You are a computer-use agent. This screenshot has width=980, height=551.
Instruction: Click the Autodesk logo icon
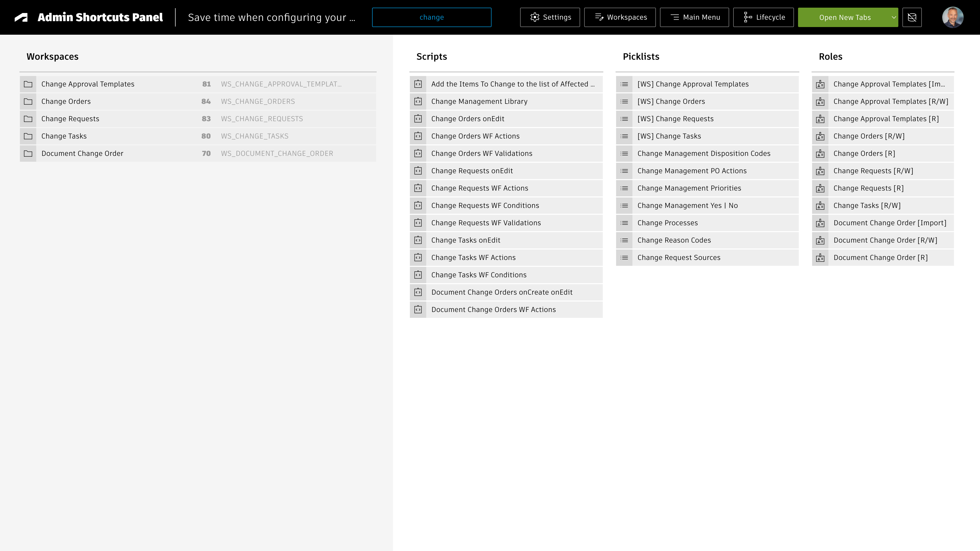click(x=21, y=18)
